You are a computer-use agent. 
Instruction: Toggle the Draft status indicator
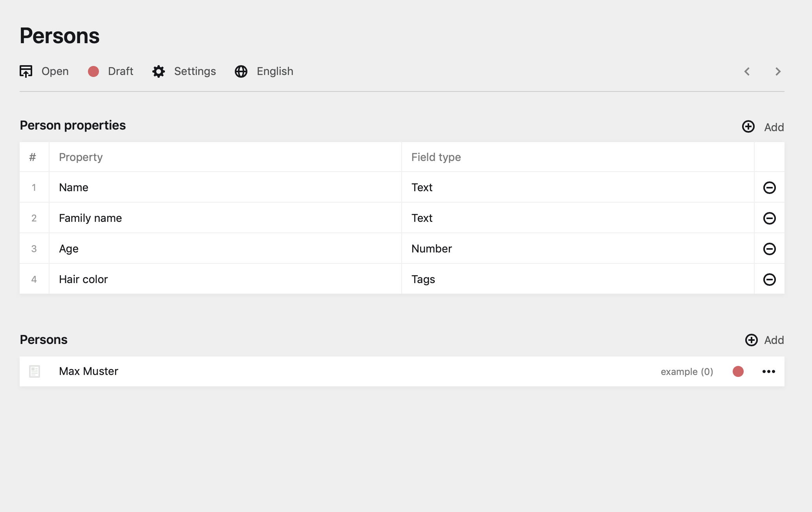tap(93, 71)
